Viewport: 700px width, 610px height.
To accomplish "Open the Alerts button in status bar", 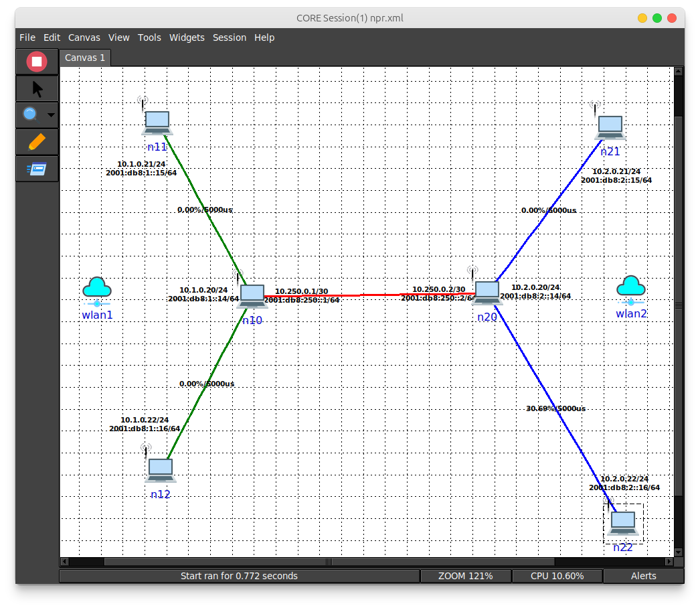I will tap(643, 576).
